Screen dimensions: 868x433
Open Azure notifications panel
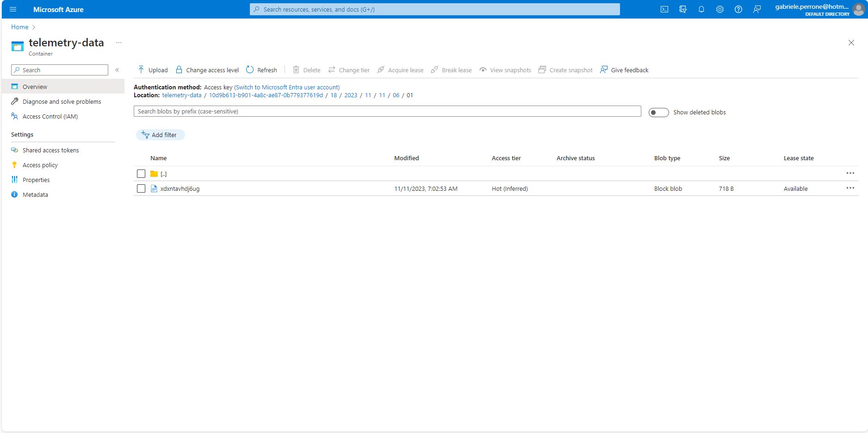(x=701, y=9)
